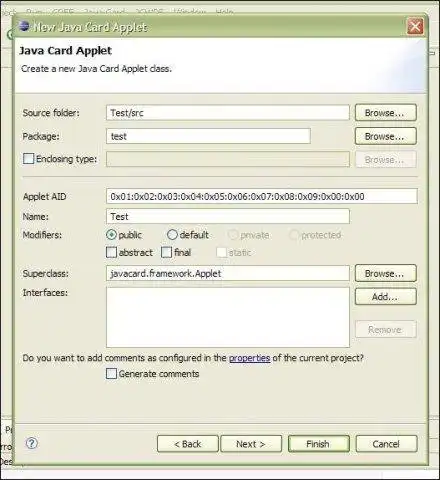Click the Superclass text field

pos(228,273)
